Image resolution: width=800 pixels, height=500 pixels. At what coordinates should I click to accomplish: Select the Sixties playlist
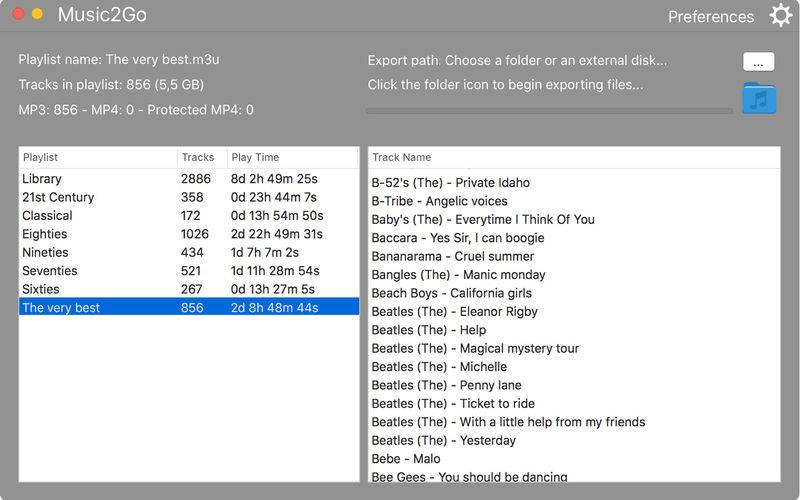[x=189, y=289]
